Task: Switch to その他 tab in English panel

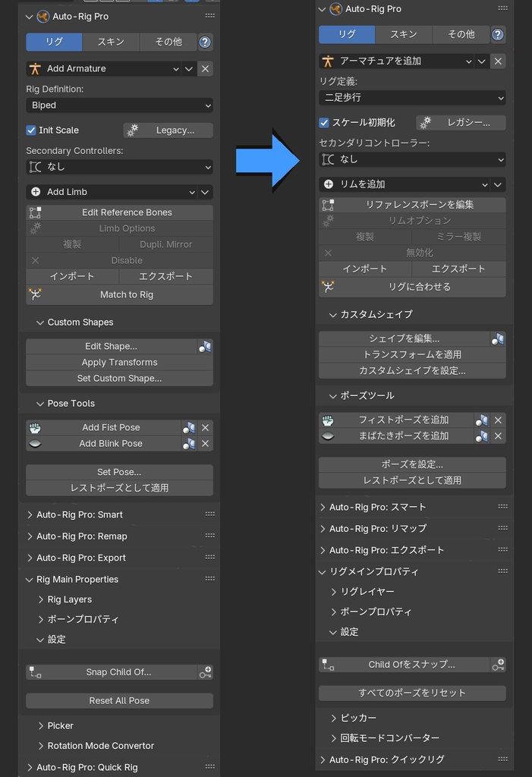Action: (x=168, y=42)
